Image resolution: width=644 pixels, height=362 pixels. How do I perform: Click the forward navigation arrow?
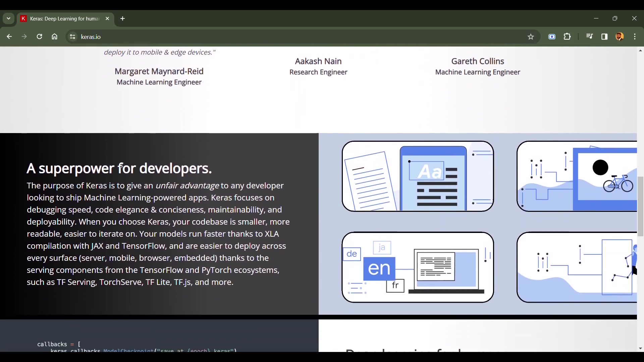click(24, 37)
